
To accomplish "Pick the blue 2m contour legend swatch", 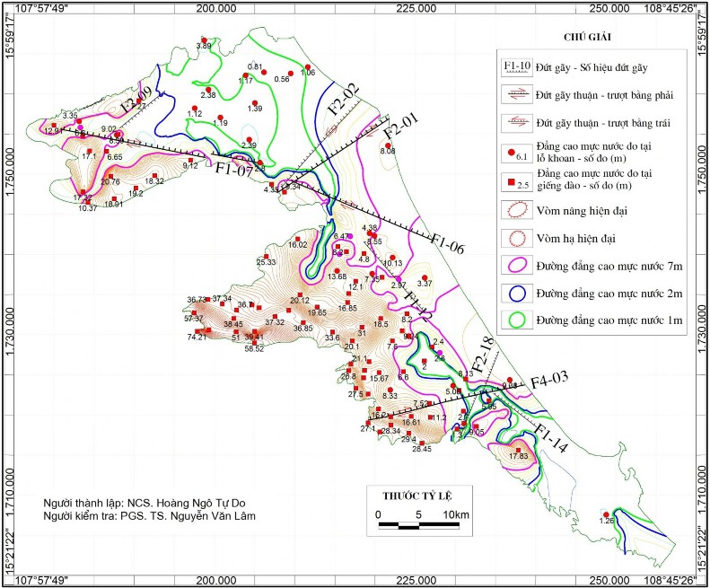I will [516, 294].
